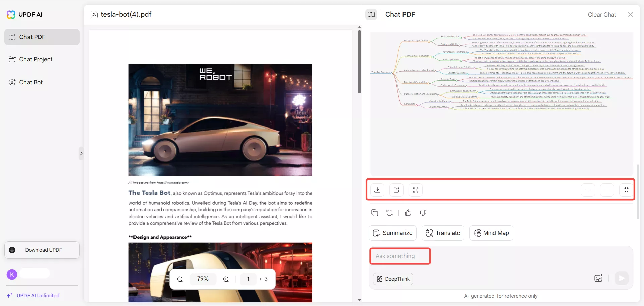Share the mind map
The image size is (644, 306).
[x=396, y=190]
